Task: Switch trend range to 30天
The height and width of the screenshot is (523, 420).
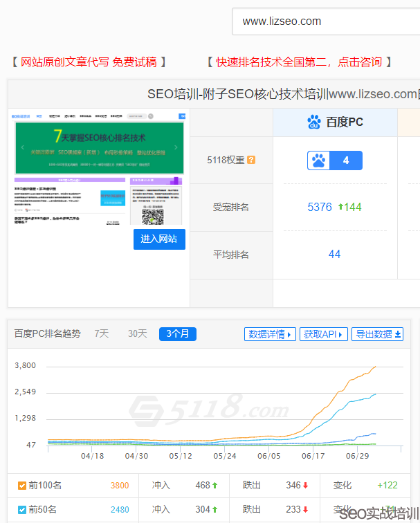Action: coord(138,333)
